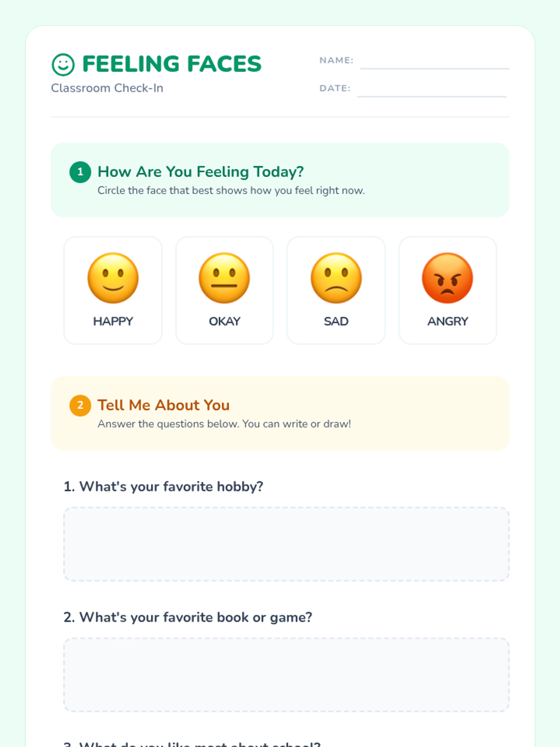Click the green number 1 badge

[80, 172]
